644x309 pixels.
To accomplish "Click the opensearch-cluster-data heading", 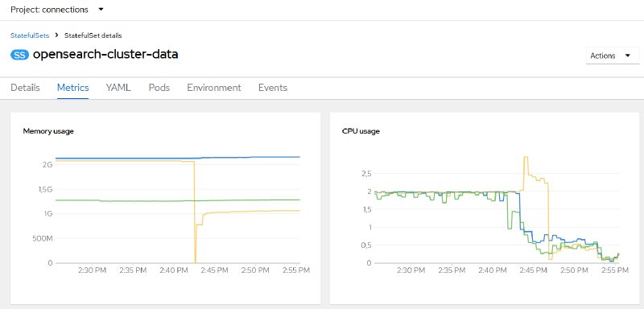I will [x=105, y=55].
